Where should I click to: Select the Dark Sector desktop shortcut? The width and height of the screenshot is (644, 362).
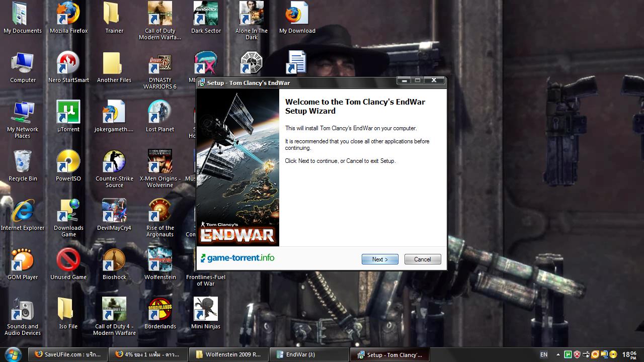(x=206, y=18)
